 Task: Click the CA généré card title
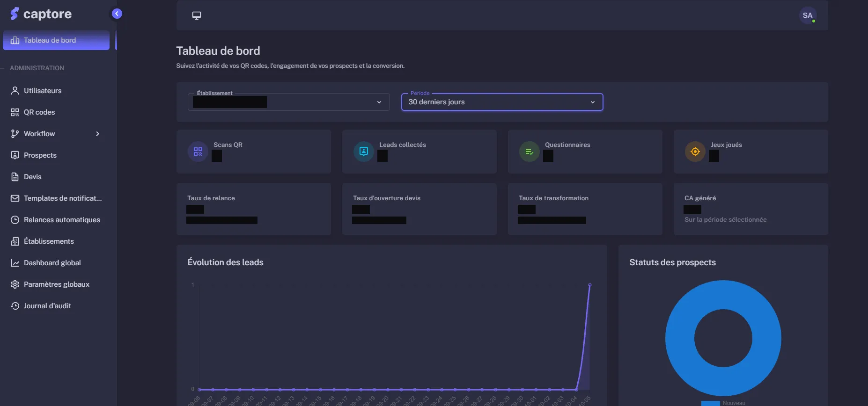[700, 198]
